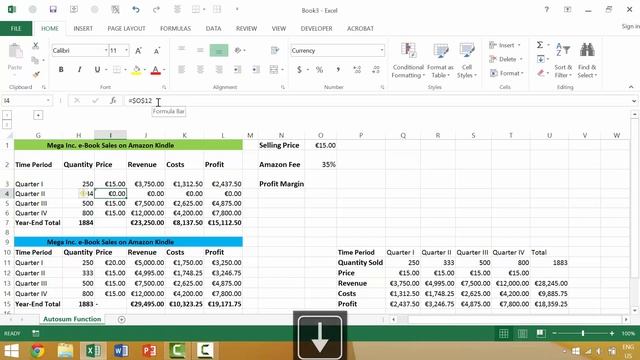Cut selection with the scissors icon

36,46
